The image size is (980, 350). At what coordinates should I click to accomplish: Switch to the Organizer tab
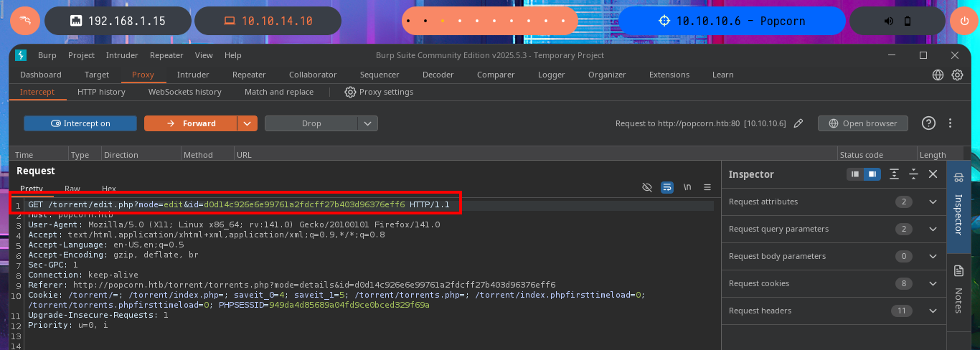pyautogui.click(x=607, y=75)
